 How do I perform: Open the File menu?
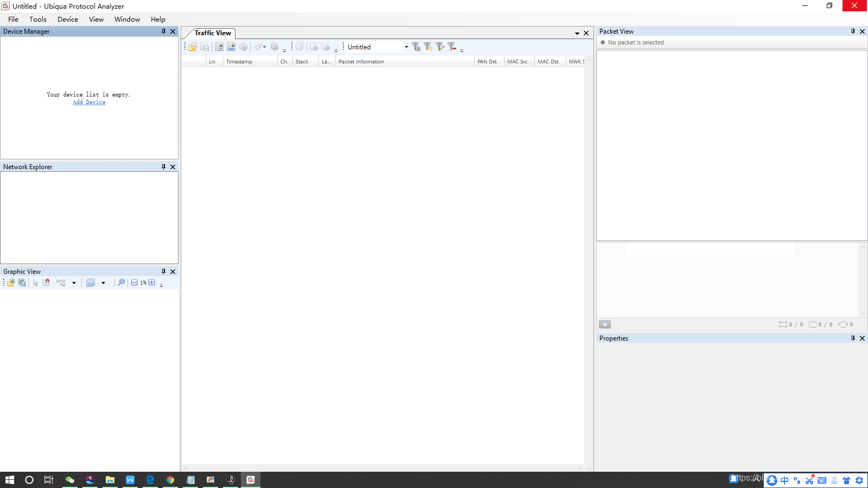pyautogui.click(x=14, y=20)
